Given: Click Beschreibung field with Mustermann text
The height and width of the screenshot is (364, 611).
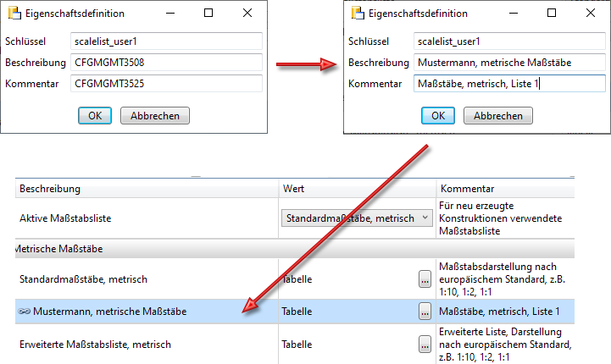Looking at the screenshot, I should [508, 63].
